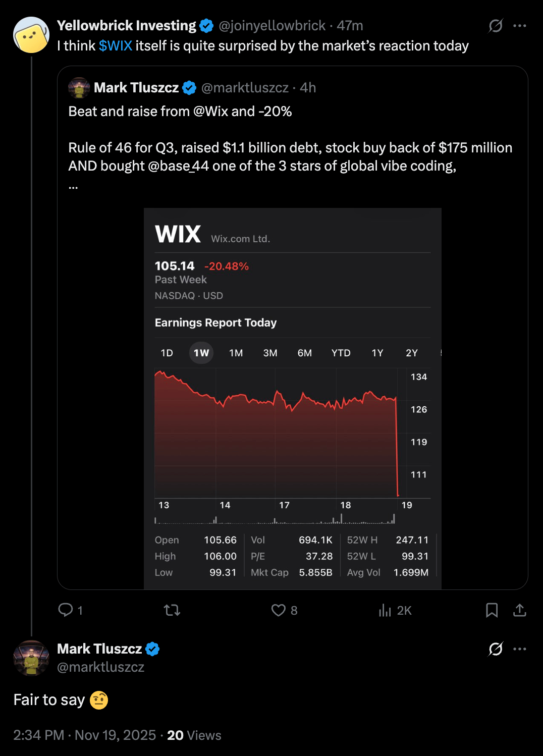Click the reply icon under Yellowbrick's post
543x756 pixels.
coord(66,610)
